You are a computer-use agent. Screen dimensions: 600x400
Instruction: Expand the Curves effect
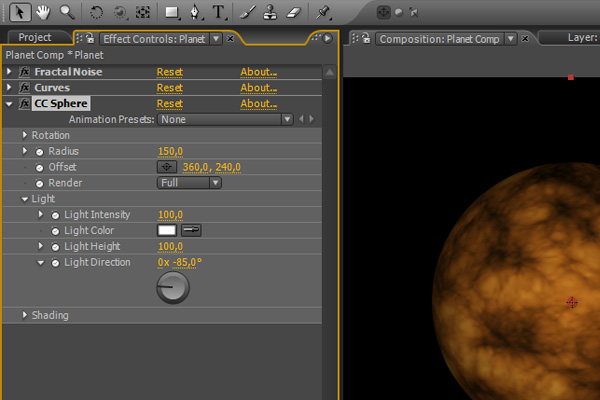[x=9, y=87]
